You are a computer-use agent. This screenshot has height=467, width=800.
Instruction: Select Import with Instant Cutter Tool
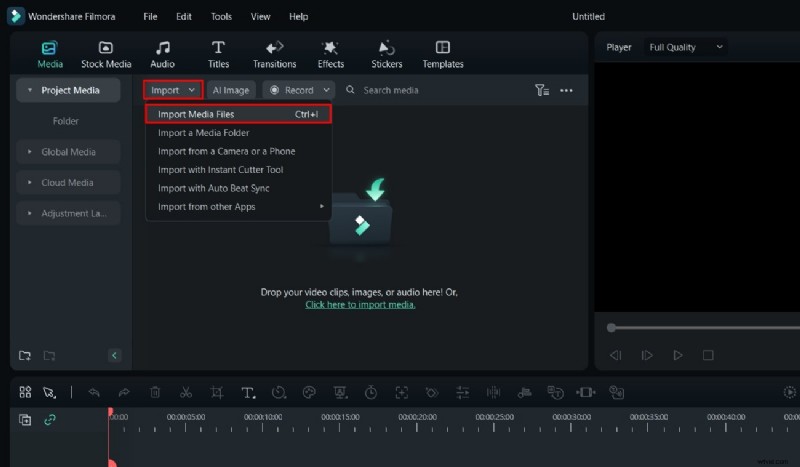pyautogui.click(x=238, y=169)
